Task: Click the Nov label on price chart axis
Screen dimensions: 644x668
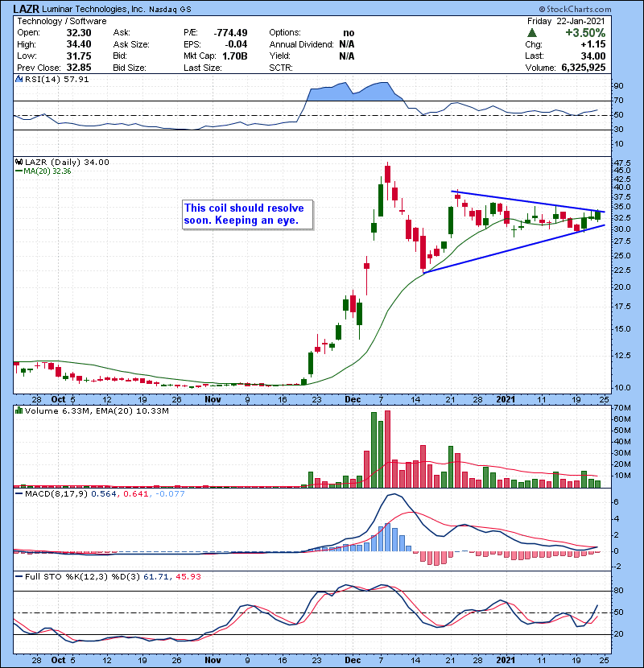Action: [213, 400]
